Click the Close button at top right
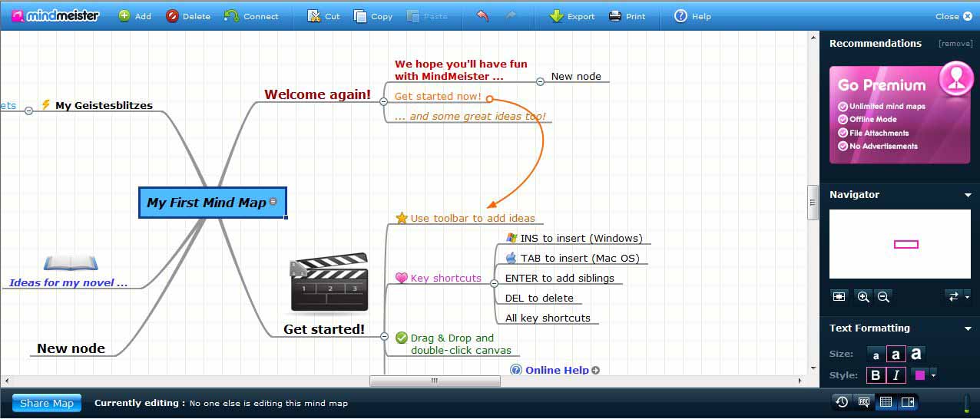The height and width of the screenshot is (419, 980). coord(953,16)
